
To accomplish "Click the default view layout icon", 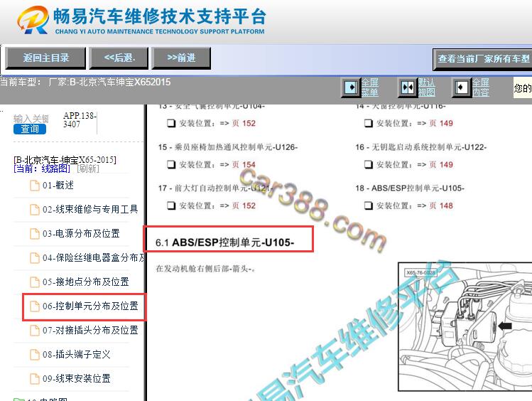I will pyautogui.click(x=407, y=87).
